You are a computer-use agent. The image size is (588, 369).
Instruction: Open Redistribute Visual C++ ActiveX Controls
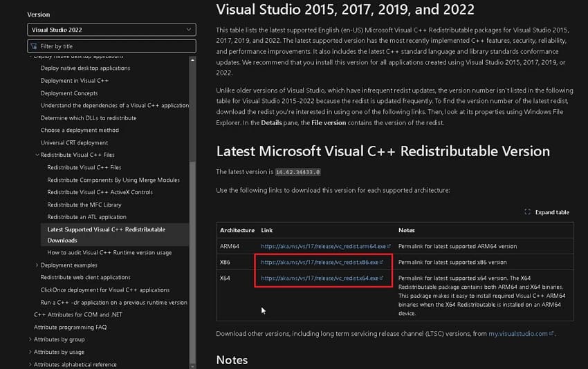(100, 192)
